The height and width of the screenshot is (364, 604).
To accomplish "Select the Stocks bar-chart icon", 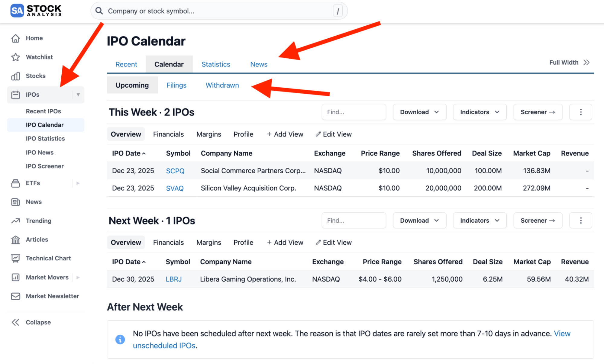I will click(15, 76).
